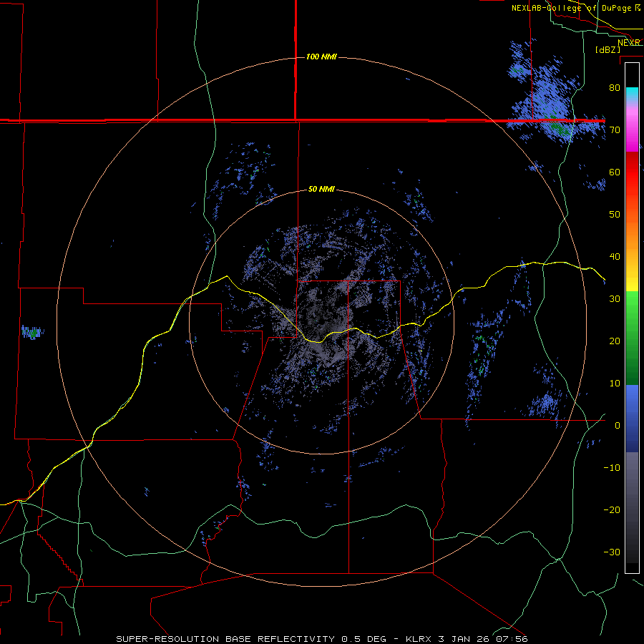Click the 70 value on the dBZ scale

(x=615, y=130)
